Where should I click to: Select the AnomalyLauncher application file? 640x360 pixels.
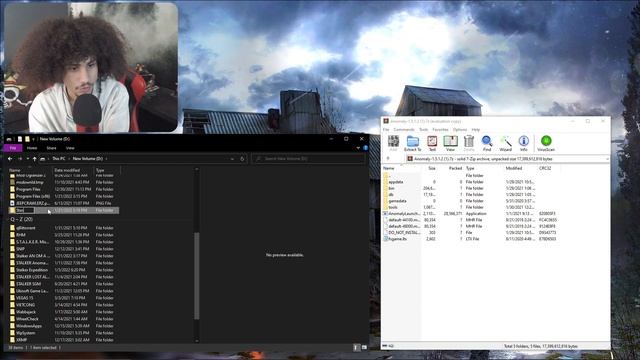point(403,213)
